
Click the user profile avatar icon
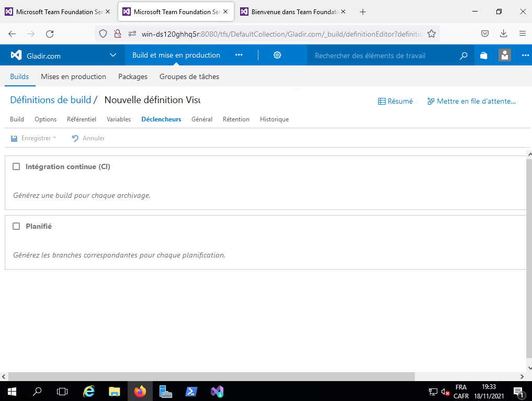[x=505, y=55]
